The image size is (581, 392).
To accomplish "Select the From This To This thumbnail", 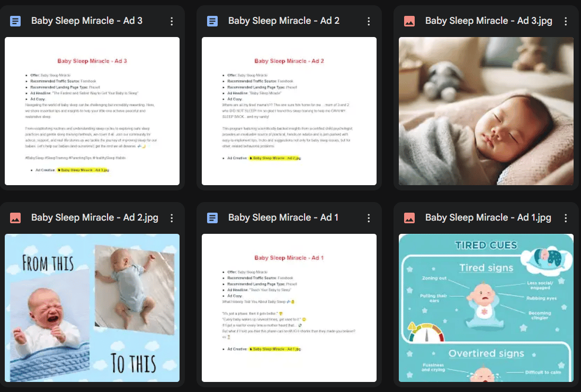I will (x=92, y=308).
